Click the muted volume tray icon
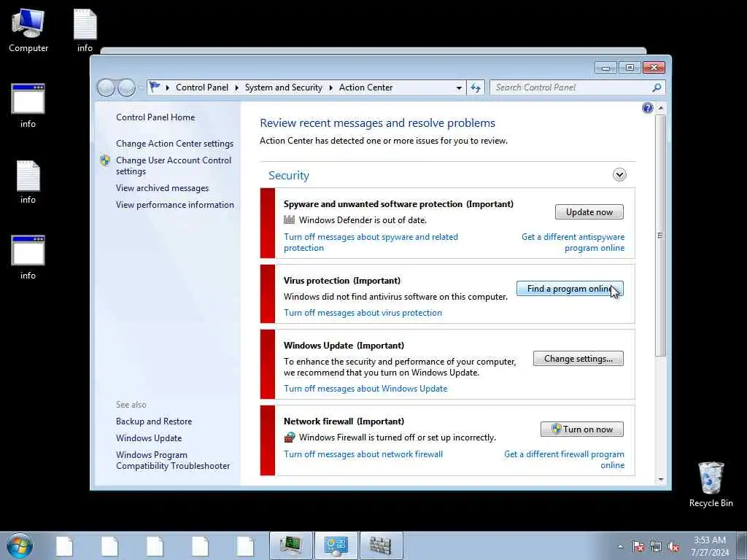This screenshot has width=747, height=560. (673, 546)
